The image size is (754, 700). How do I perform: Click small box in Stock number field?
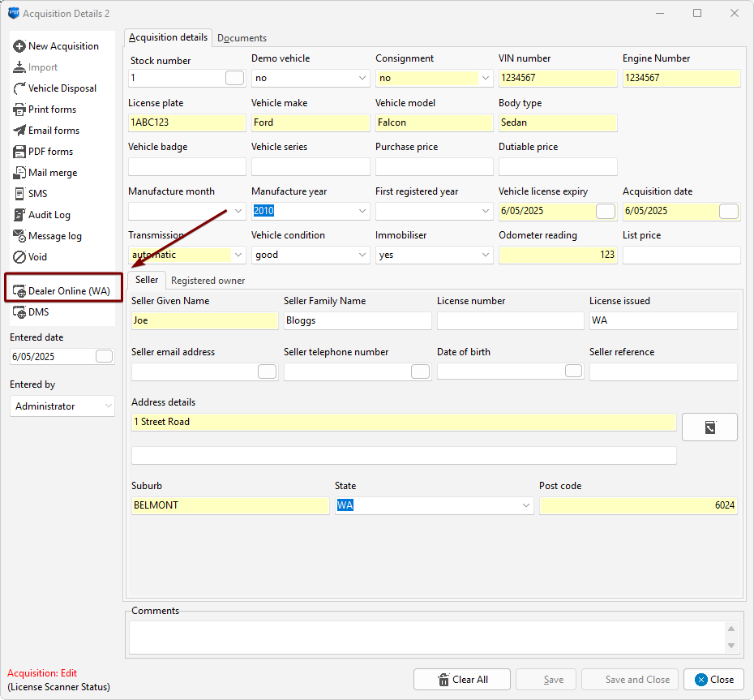coord(234,78)
